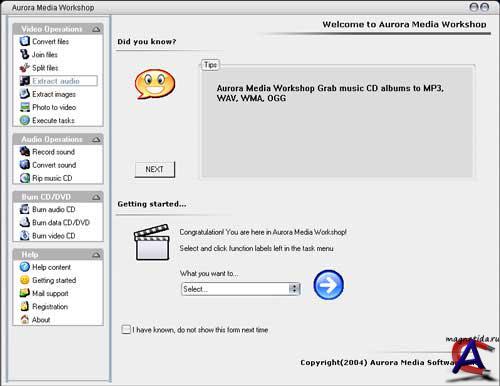Click the Getting started smiley icon

[25, 280]
